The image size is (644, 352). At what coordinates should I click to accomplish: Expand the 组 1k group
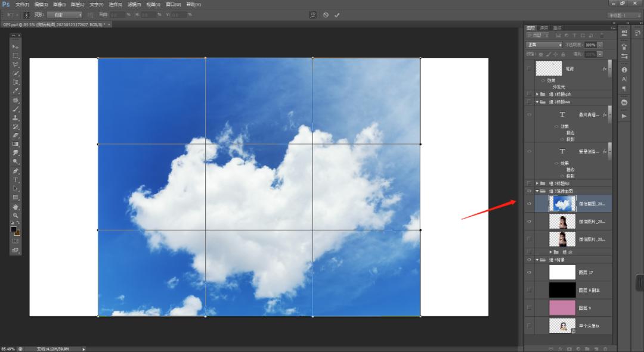tap(551, 252)
